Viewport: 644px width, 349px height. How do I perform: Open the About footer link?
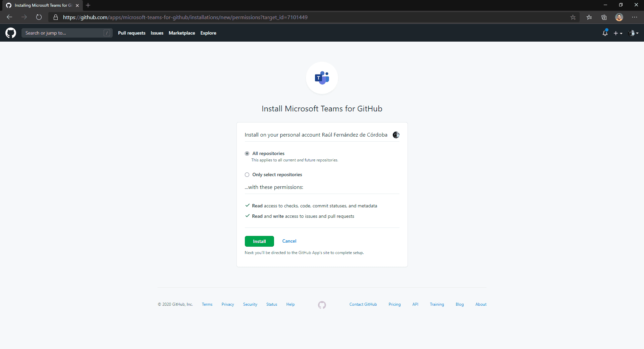(481, 304)
